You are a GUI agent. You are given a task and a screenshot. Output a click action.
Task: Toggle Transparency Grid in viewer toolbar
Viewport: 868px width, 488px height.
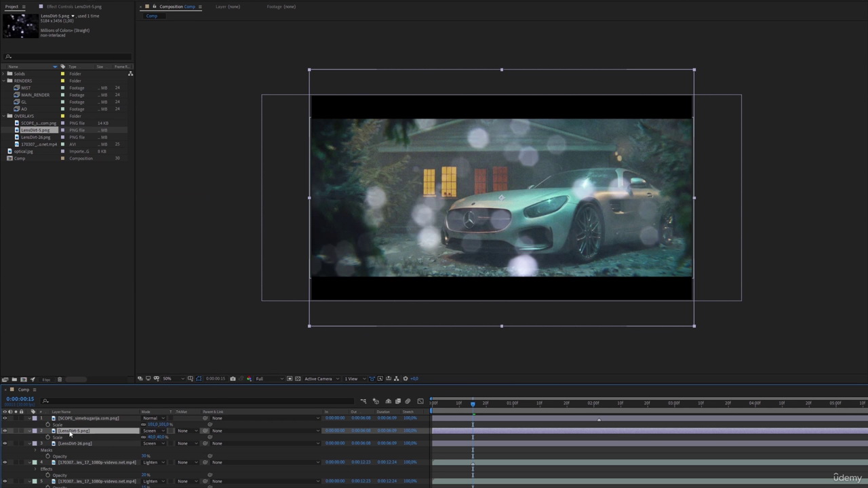coord(298,379)
